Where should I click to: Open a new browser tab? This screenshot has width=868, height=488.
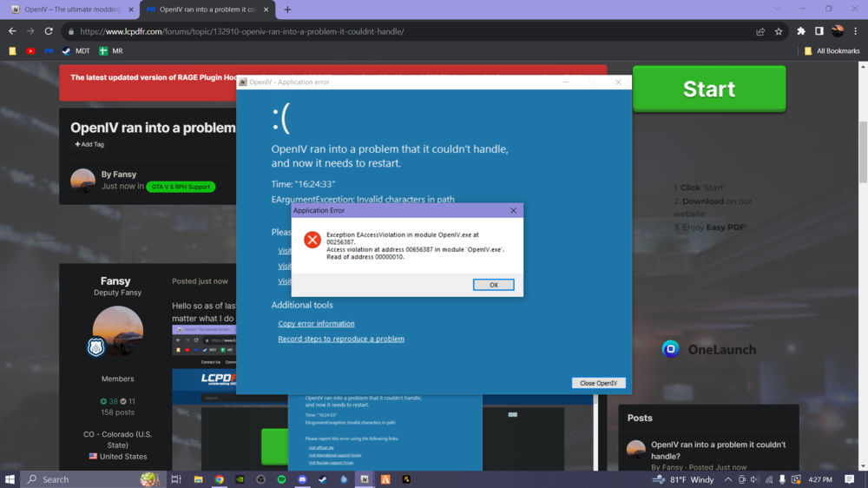coord(287,10)
